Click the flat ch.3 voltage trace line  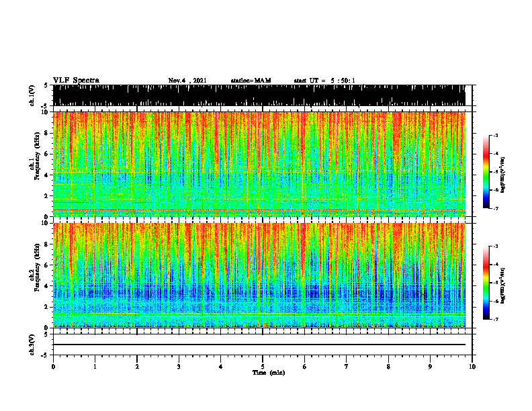(259, 345)
